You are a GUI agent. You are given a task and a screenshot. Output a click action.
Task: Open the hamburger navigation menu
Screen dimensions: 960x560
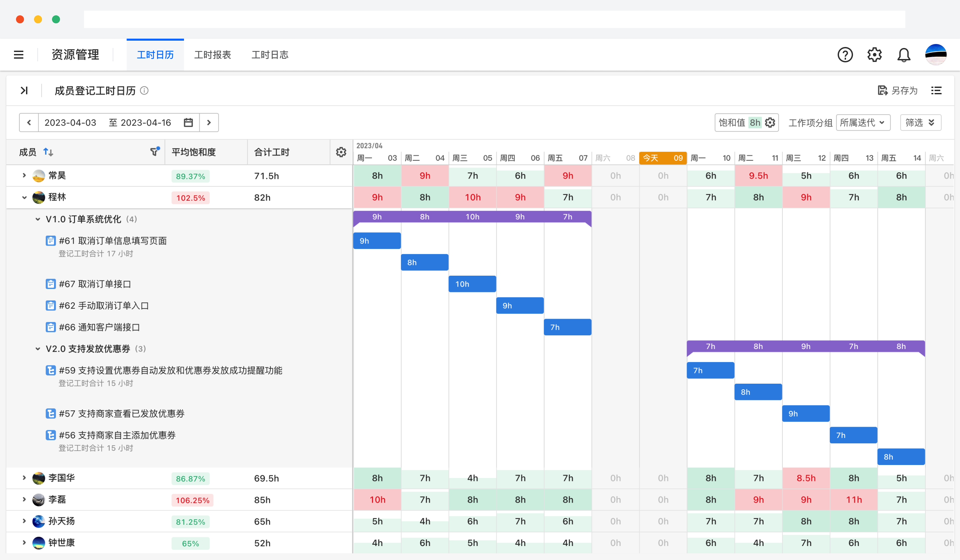click(18, 55)
